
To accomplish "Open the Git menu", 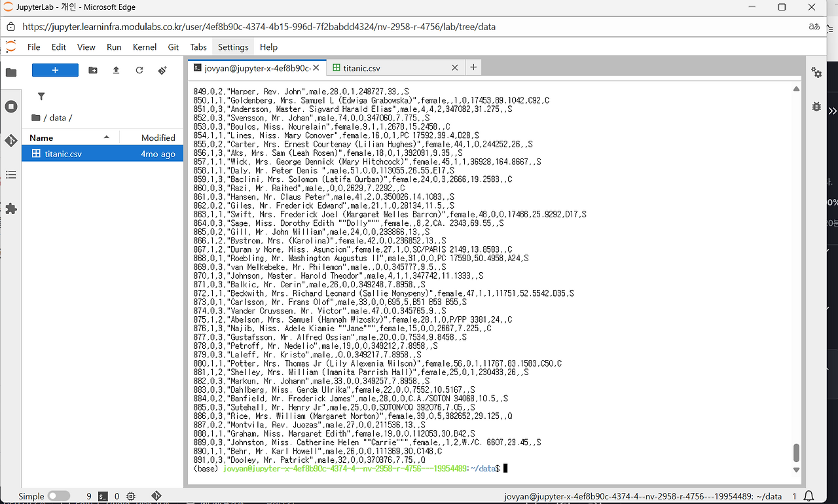I will point(173,47).
